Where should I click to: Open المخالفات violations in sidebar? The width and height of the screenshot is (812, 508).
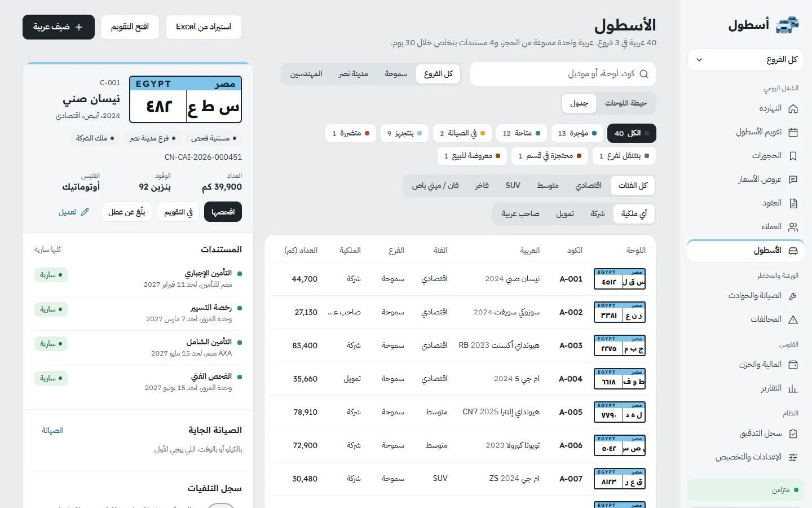click(745, 319)
